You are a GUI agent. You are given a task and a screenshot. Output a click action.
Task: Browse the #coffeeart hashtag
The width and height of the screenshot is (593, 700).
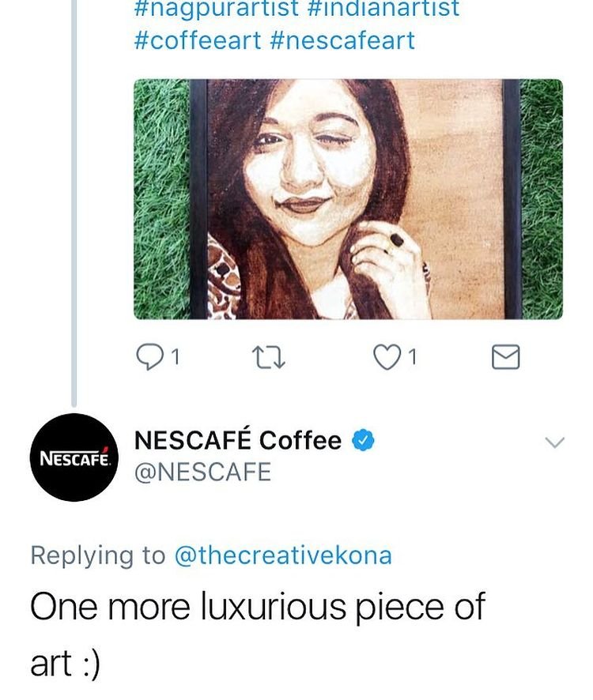click(198, 40)
